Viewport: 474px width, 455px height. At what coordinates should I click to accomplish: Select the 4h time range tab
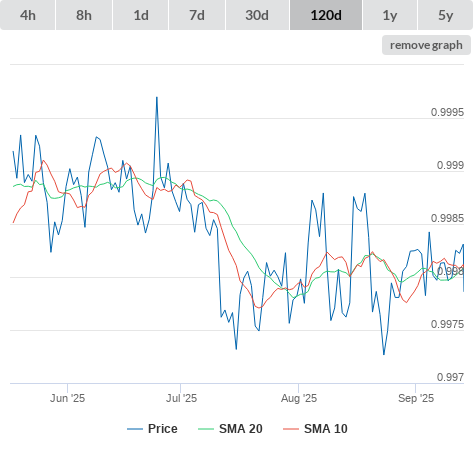(28, 15)
